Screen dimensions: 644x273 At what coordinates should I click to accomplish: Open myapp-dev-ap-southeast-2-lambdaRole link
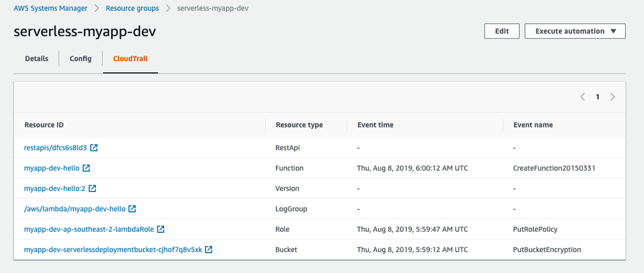89,229
